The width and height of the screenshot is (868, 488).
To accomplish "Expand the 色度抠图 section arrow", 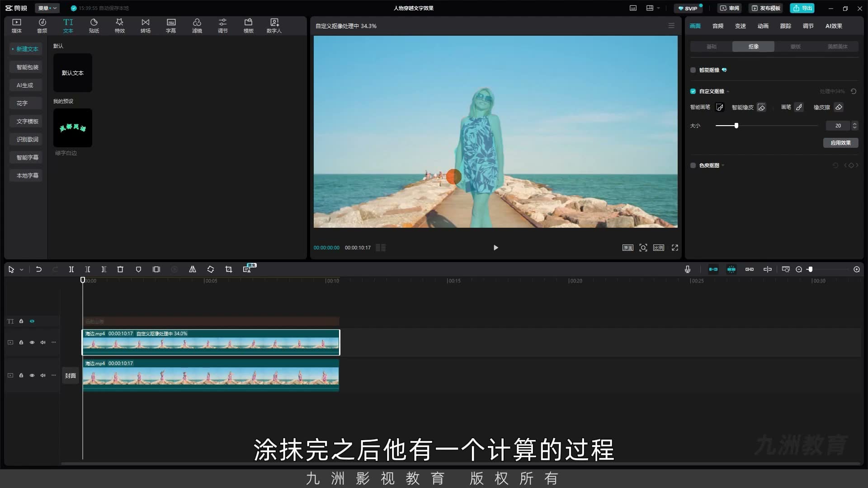I will (723, 165).
